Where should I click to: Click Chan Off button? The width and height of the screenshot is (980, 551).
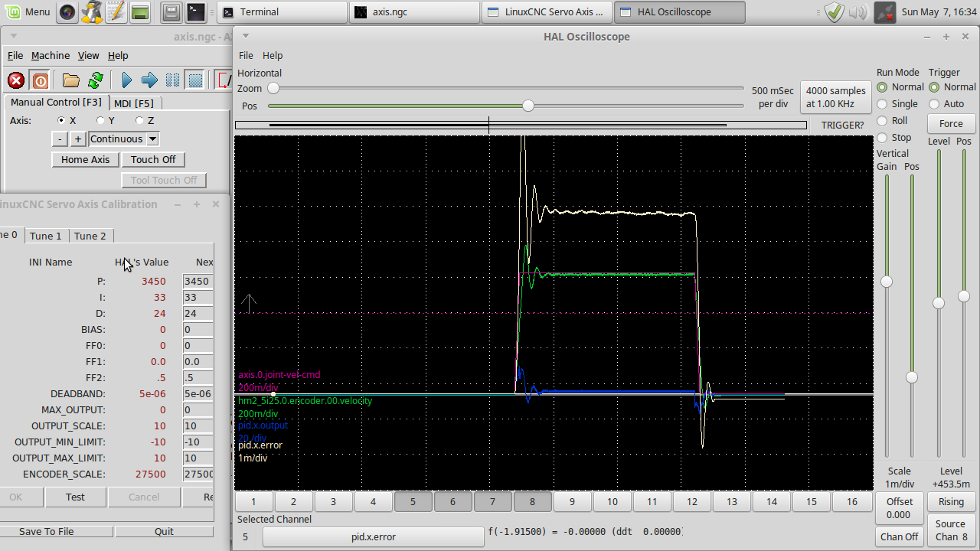pos(900,536)
